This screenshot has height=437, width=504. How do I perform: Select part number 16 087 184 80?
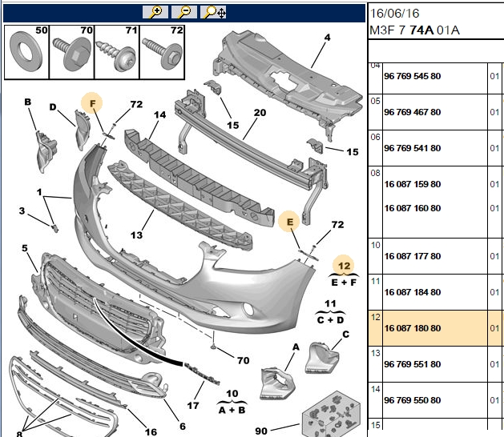[412, 292]
